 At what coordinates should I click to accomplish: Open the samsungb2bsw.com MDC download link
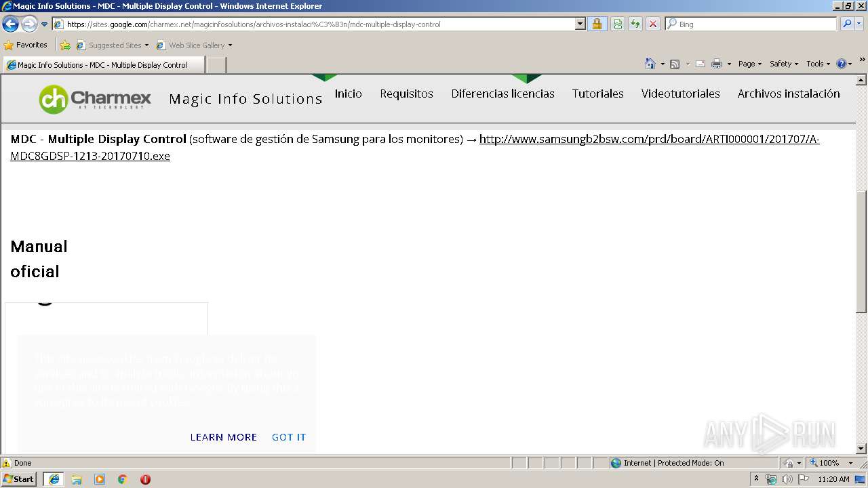tap(415, 148)
